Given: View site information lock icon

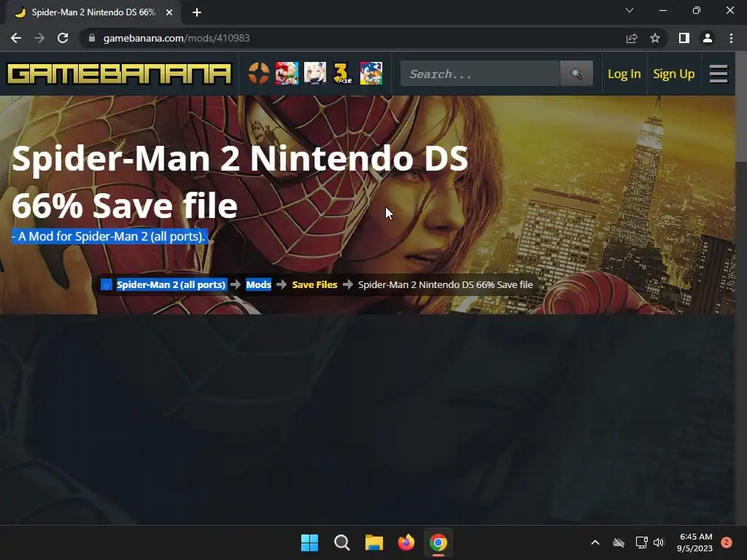Looking at the screenshot, I should click(x=92, y=38).
